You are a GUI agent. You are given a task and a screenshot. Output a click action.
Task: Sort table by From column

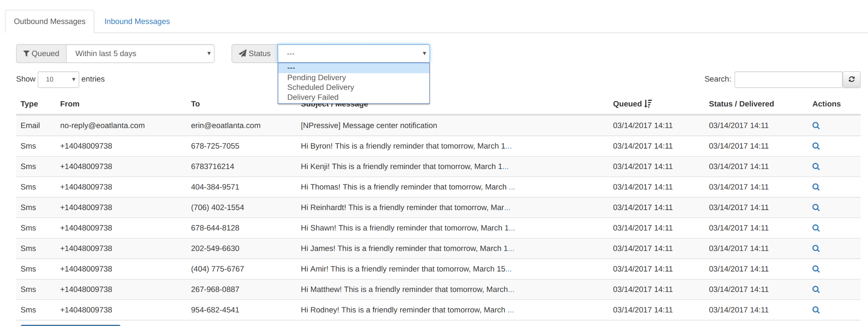69,104
